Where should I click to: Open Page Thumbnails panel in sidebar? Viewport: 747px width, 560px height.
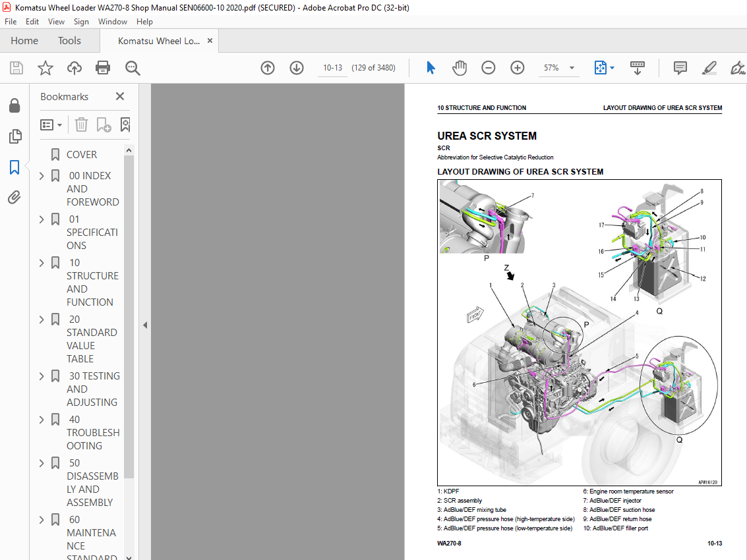pos(15,136)
